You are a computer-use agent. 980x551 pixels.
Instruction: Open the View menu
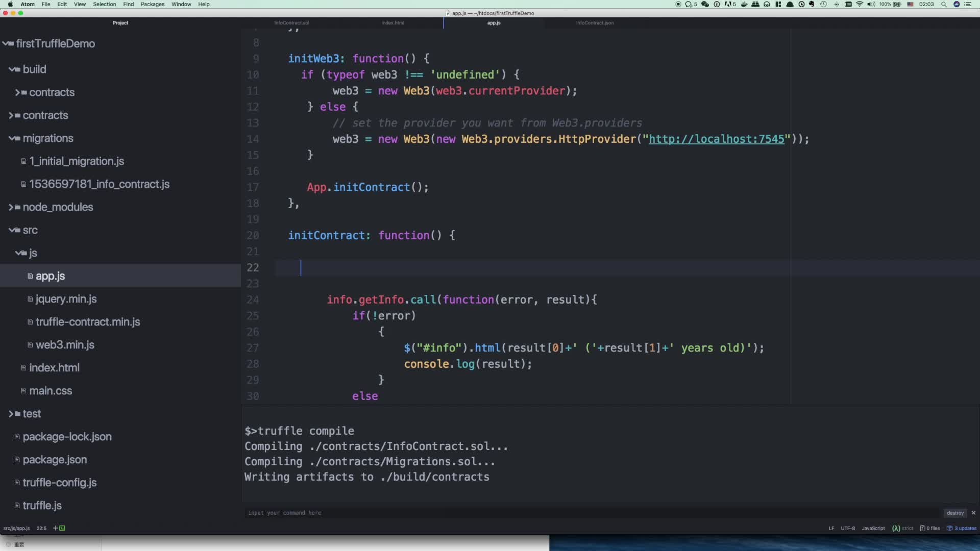point(80,4)
